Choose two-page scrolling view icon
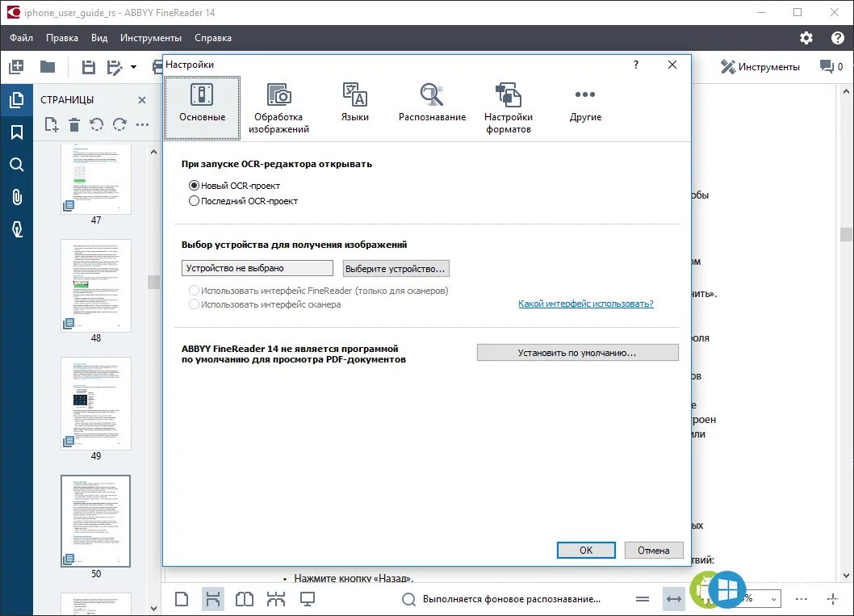854x616 pixels. point(276,599)
